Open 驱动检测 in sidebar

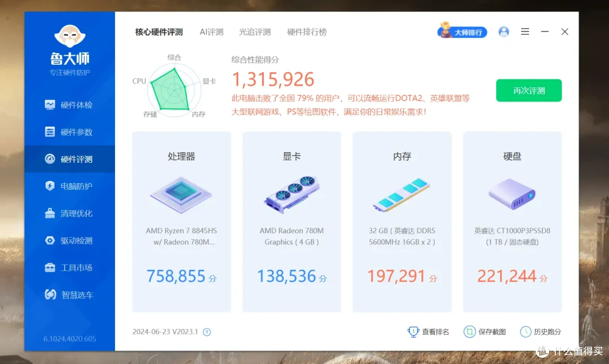(x=69, y=241)
